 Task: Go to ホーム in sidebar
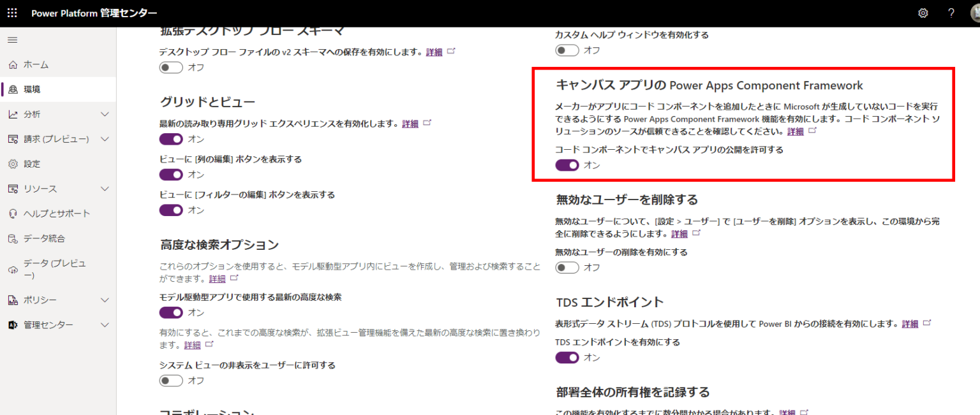click(x=58, y=65)
